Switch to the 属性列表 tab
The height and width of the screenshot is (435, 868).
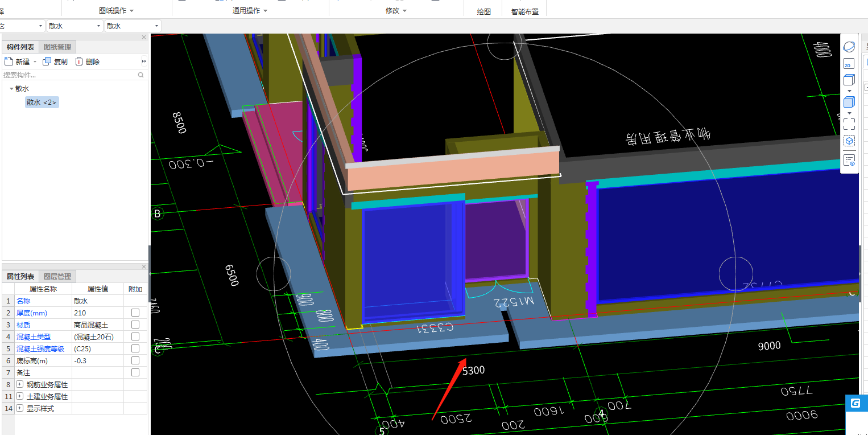click(x=20, y=277)
